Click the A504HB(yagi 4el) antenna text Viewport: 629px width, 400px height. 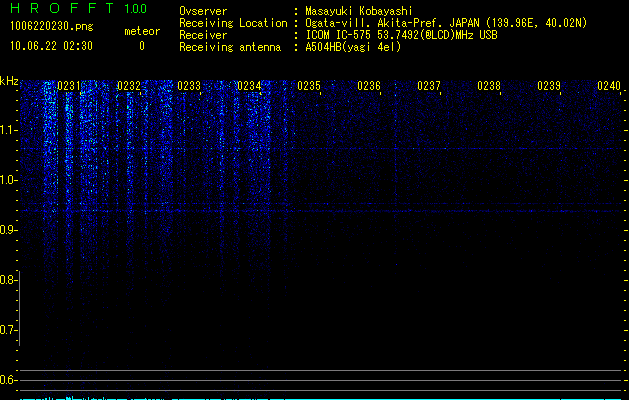(x=353, y=47)
